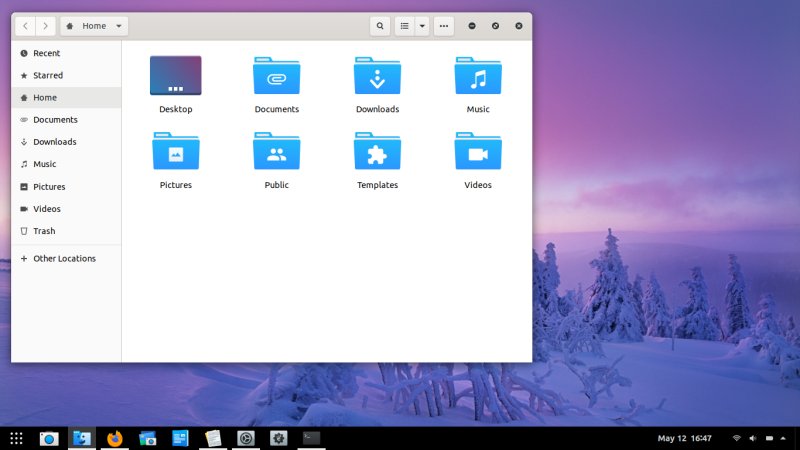Open Trash from the sidebar
The height and width of the screenshot is (450, 800).
pyautogui.click(x=44, y=231)
